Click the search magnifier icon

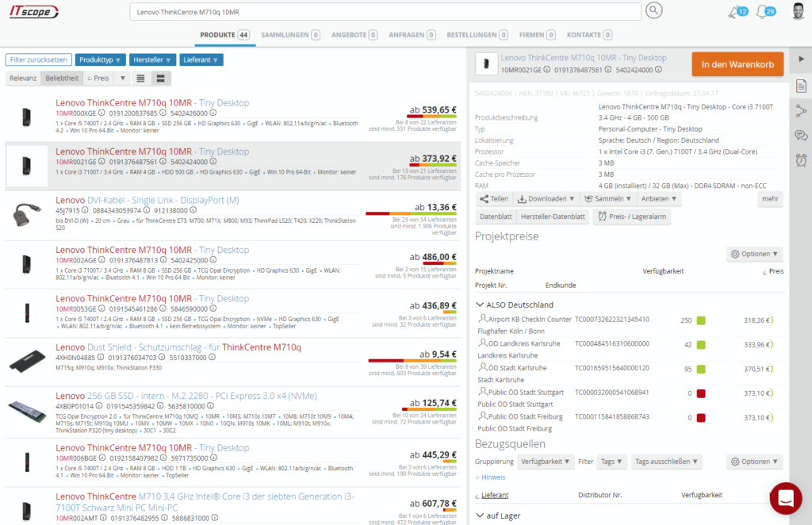[654, 11]
